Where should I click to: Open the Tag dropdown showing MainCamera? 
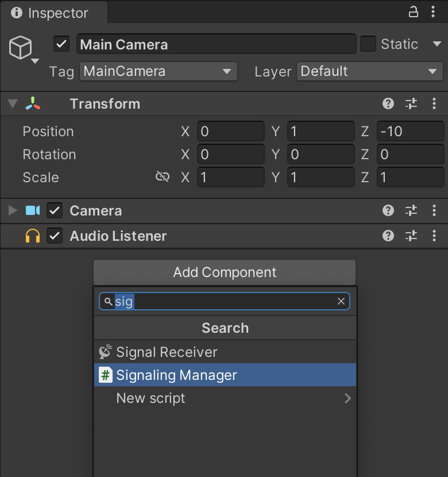pos(159,71)
